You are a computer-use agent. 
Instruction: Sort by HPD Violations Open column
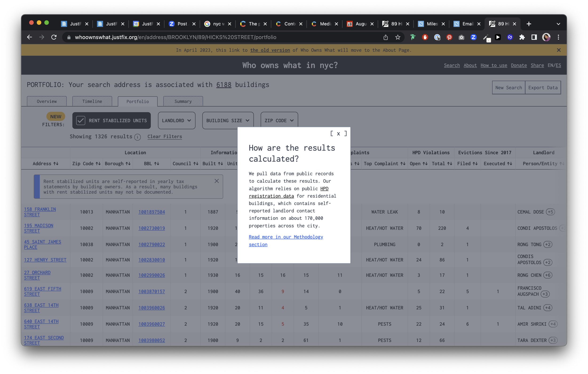(418, 164)
